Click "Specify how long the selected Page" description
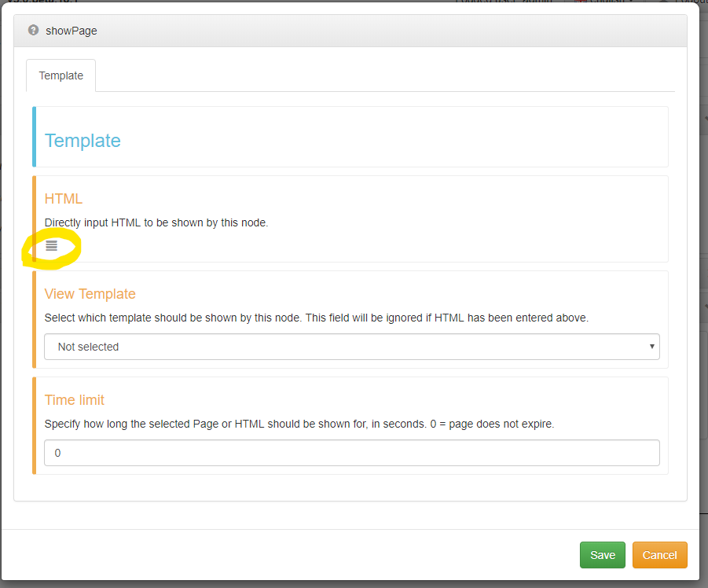 [x=299, y=424]
